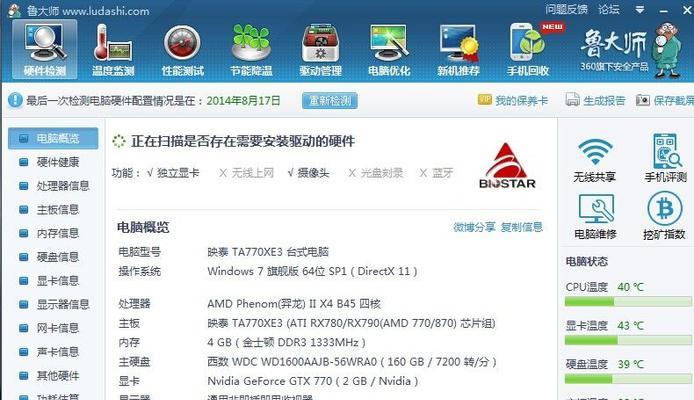Click the Nvidia GeForce GTX 770 text

[312, 381]
